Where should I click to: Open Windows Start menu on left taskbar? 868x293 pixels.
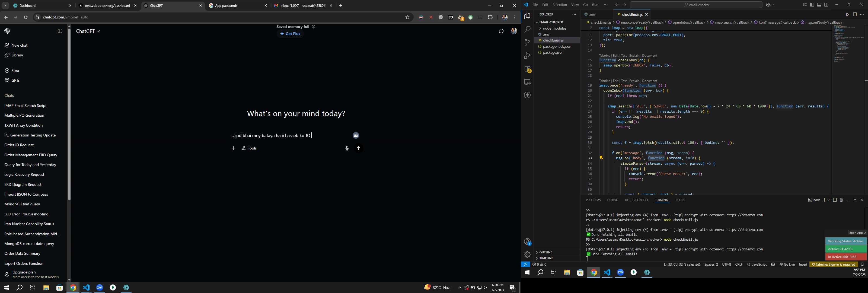pos(6,288)
